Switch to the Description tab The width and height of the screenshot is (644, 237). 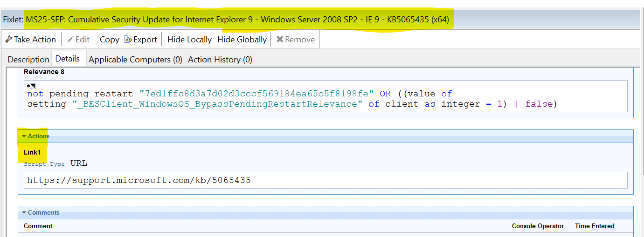coord(28,60)
